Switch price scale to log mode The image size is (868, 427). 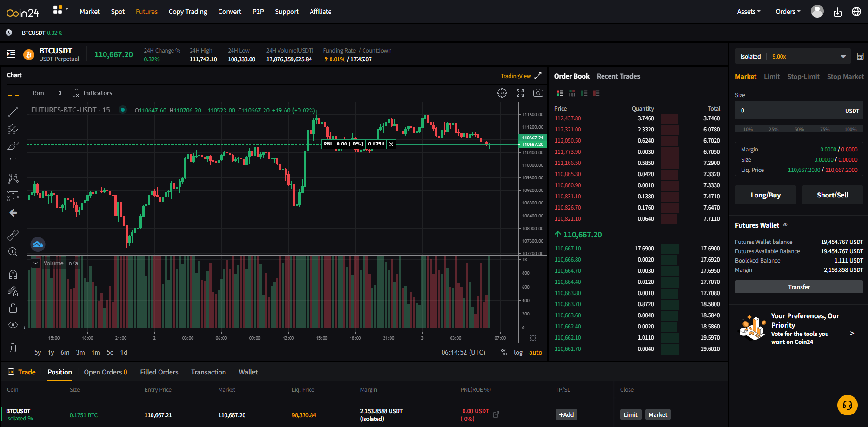[x=518, y=352]
